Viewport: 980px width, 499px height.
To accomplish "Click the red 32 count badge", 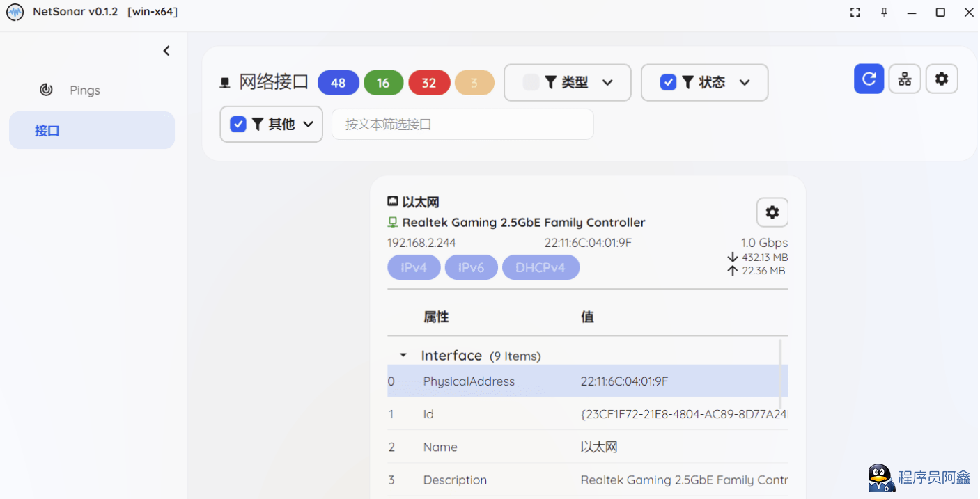I will pyautogui.click(x=428, y=83).
